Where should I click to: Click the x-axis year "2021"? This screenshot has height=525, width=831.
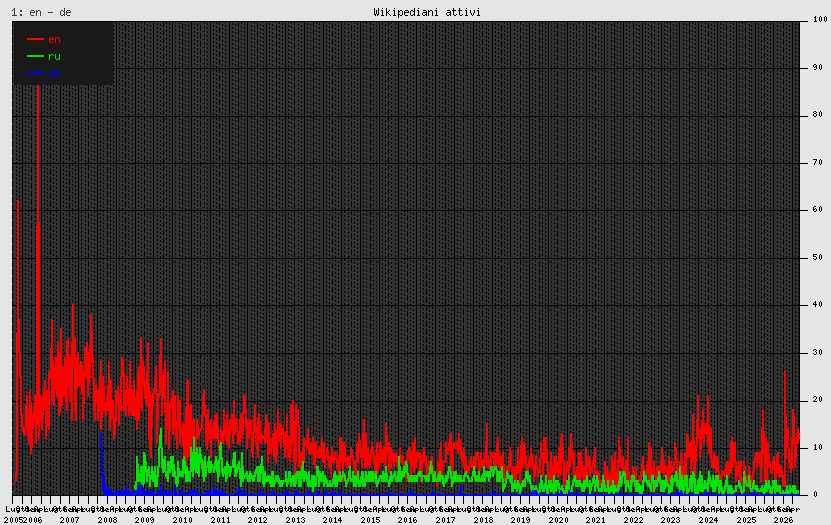tap(596, 520)
